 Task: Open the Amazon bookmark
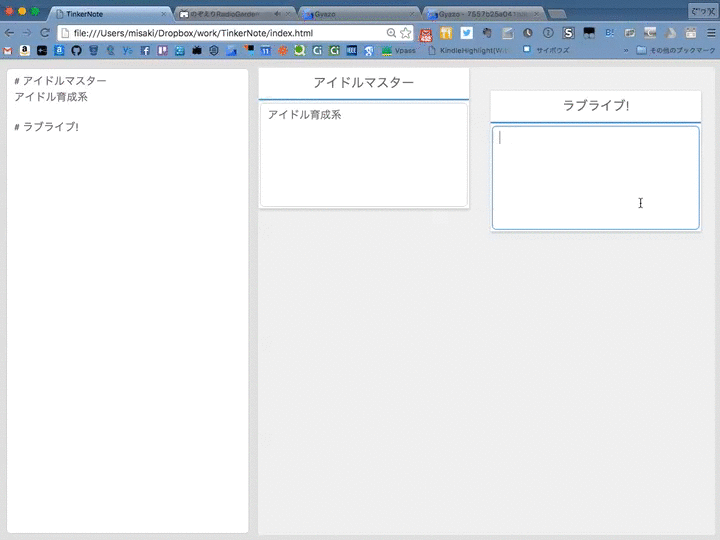[x=25, y=51]
